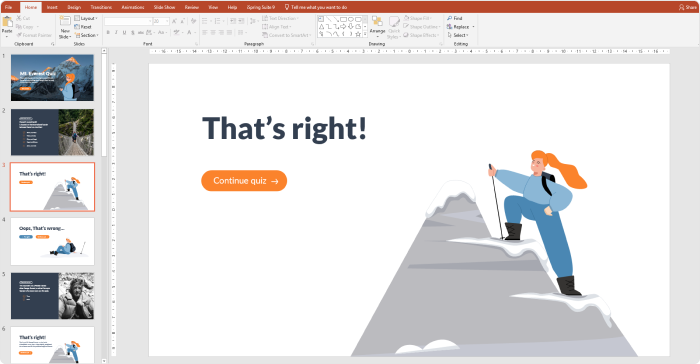Select slide 4 Oops, That's wrong thumbnail

[52, 241]
